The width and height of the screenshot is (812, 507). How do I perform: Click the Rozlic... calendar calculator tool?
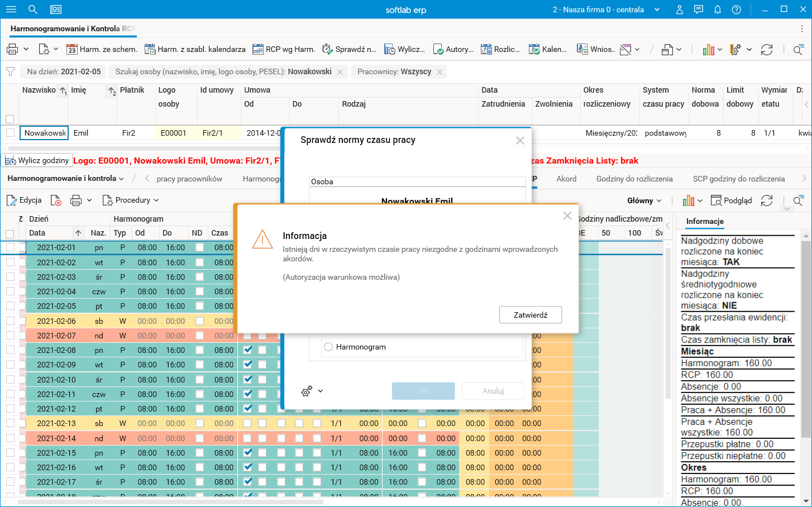tap(500, 49)
